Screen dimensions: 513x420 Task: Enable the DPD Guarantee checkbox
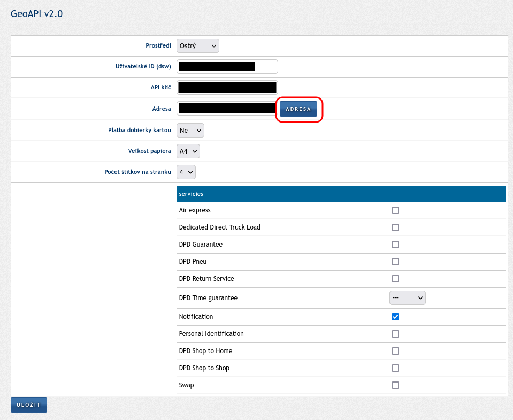[x=395, y=245]
